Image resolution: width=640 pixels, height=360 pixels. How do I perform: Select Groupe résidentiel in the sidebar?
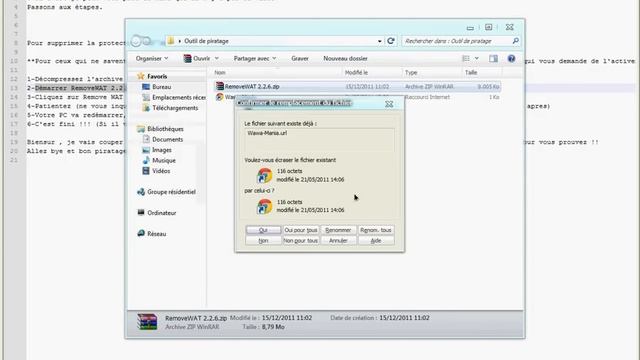tap(171, 192)
